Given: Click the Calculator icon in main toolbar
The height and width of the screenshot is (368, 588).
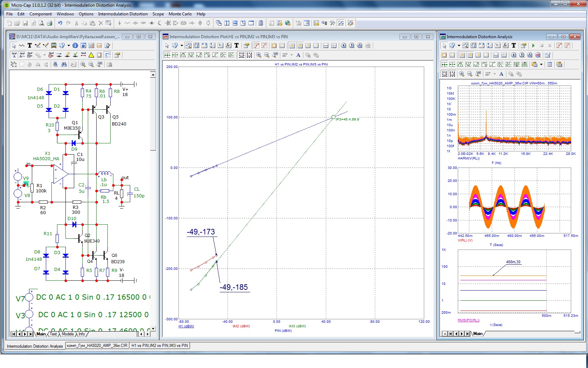Looking at the screenshot, I should coord(261,23).
